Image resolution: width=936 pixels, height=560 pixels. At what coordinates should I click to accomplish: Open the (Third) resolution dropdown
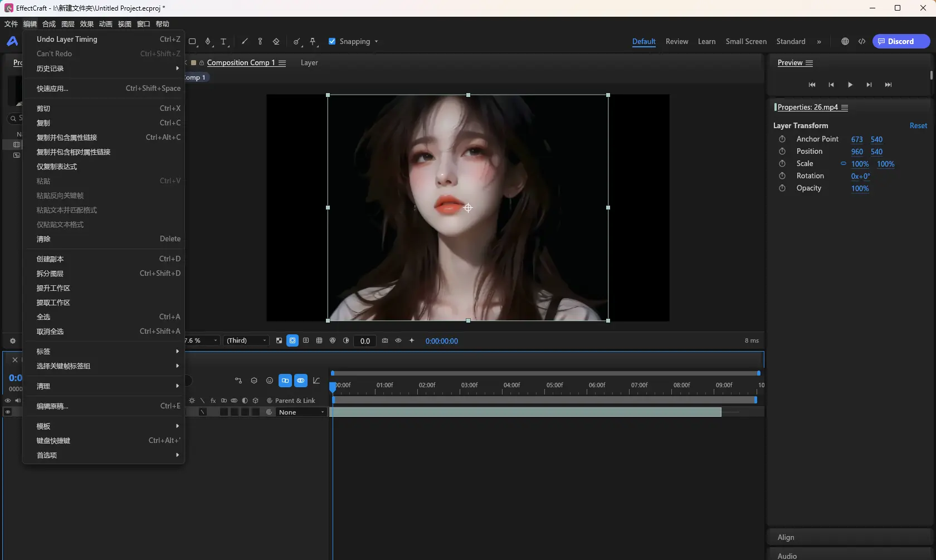click(x=246, y=340)
